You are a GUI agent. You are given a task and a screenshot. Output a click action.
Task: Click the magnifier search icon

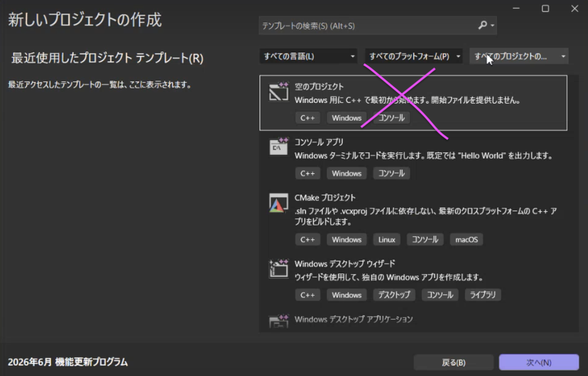pyautogui.click(x=482, y=25)
